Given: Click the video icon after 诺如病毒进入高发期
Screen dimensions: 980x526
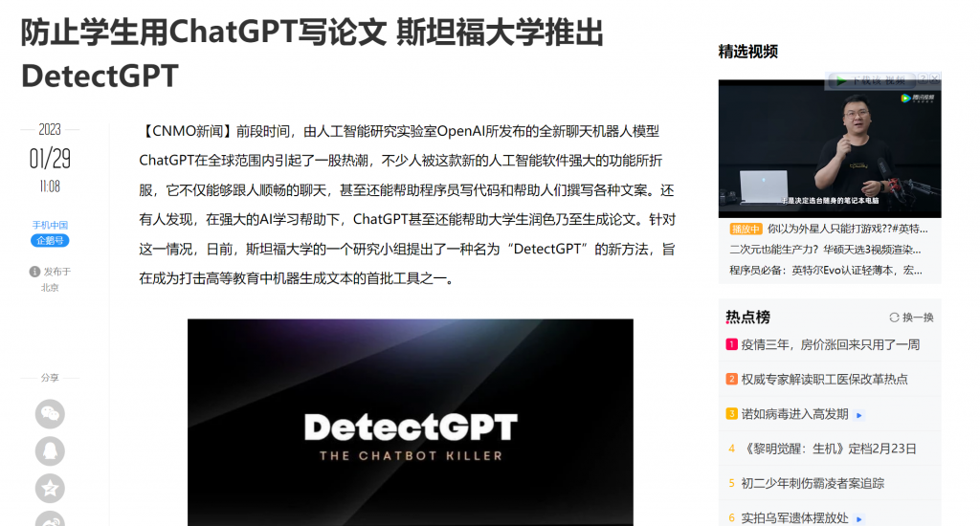Looking at the screenshot, I should click(x=859, y=415).
